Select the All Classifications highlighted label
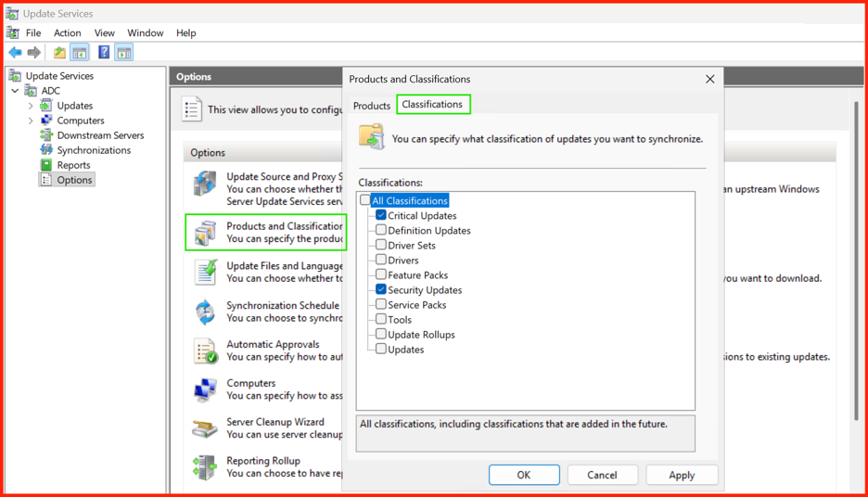The height and width of the screenshot is (497, 868). (410, 200)
